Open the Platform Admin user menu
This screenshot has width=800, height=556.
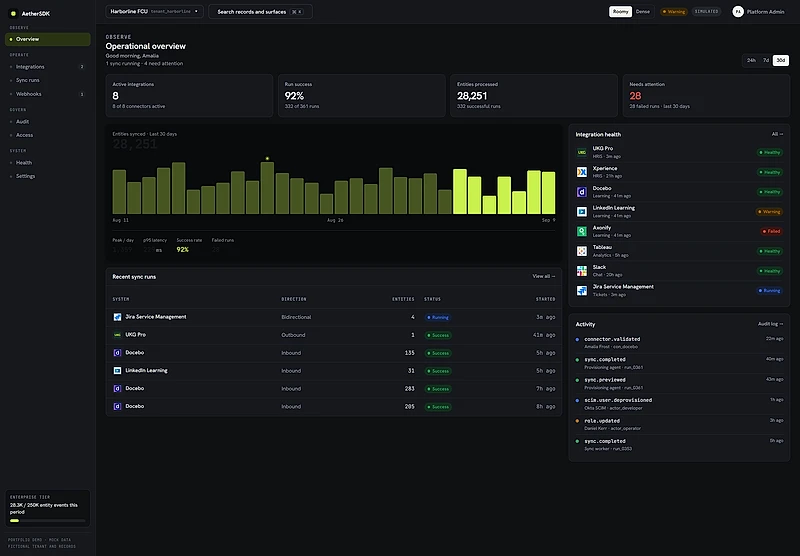click(x=758, y=12)
